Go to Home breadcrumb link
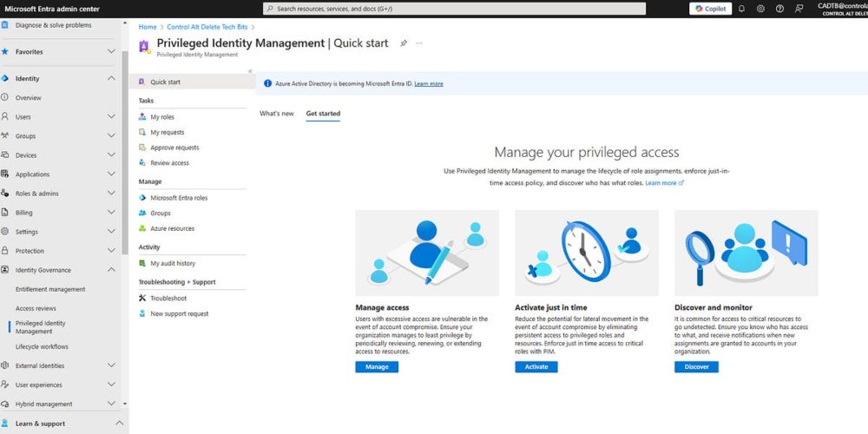This screenshot has width=868, height=434. [x=148, y=27]
